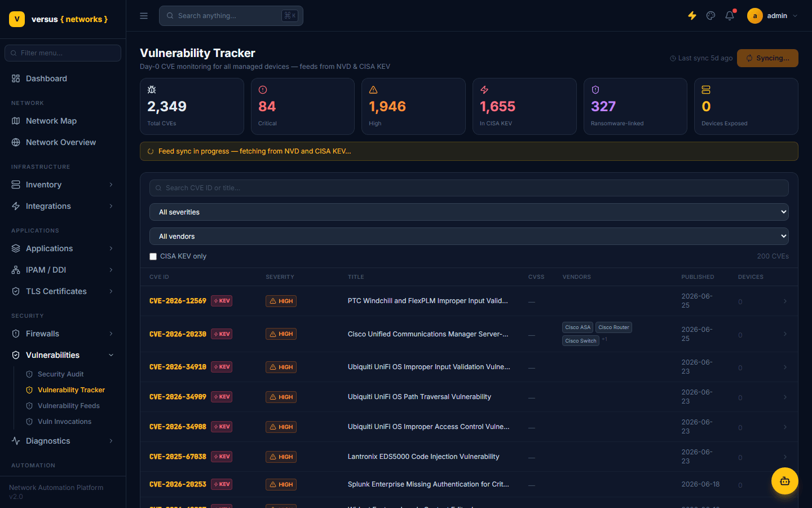Expand the Inventory menu

tap(63, 185)
